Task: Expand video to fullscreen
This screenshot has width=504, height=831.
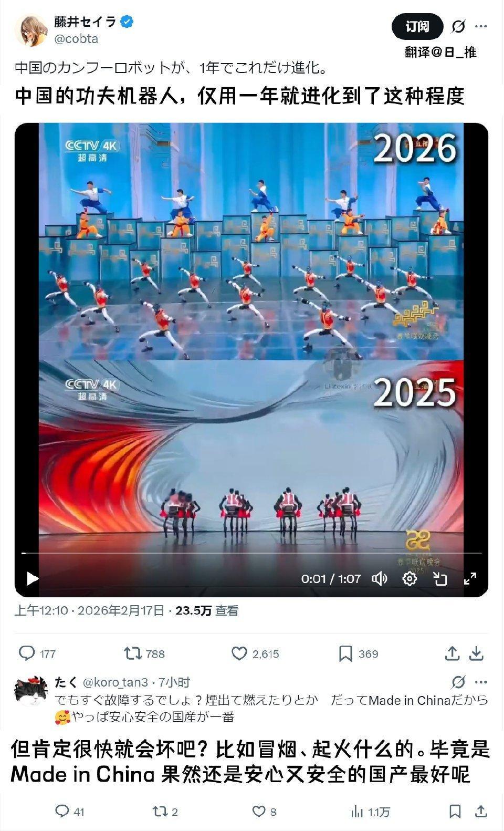Action: tap(470, 578)
